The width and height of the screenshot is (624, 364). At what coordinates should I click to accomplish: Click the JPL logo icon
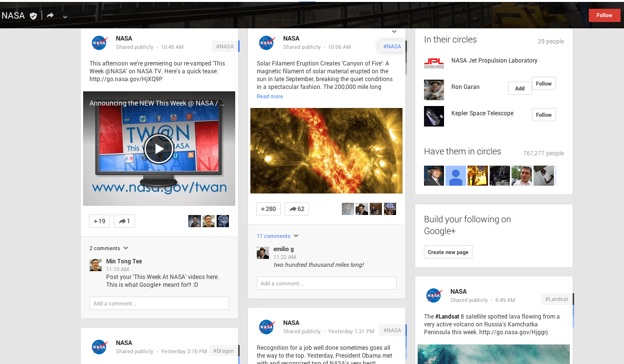[434, 64]
